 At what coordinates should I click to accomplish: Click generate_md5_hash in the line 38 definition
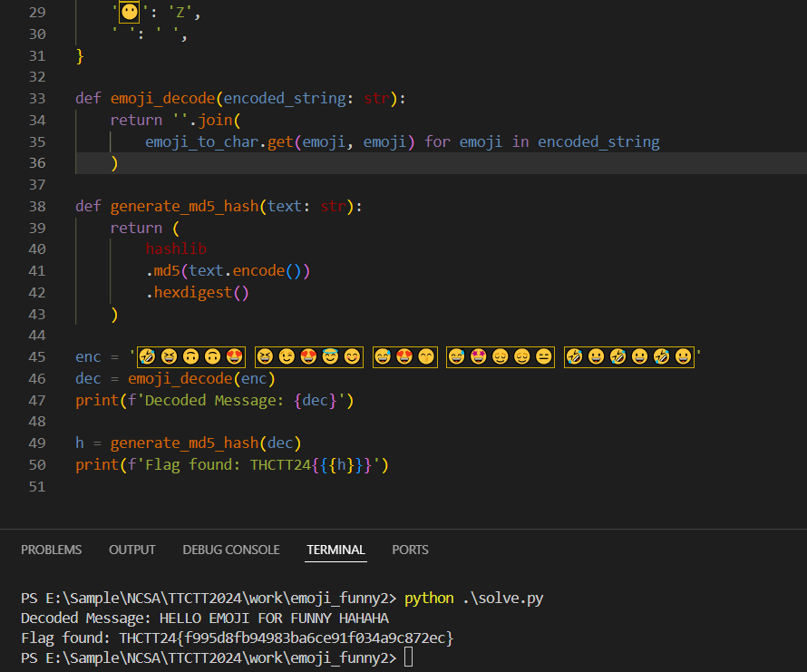[x=184, y=206]
